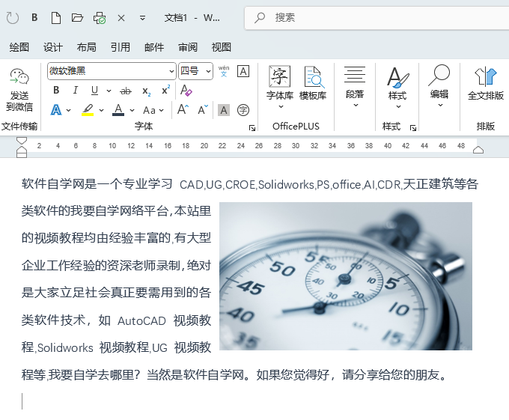Click 发送到微信 button
The width and height of the screenshot is (509, 420).
coord(19,90)
